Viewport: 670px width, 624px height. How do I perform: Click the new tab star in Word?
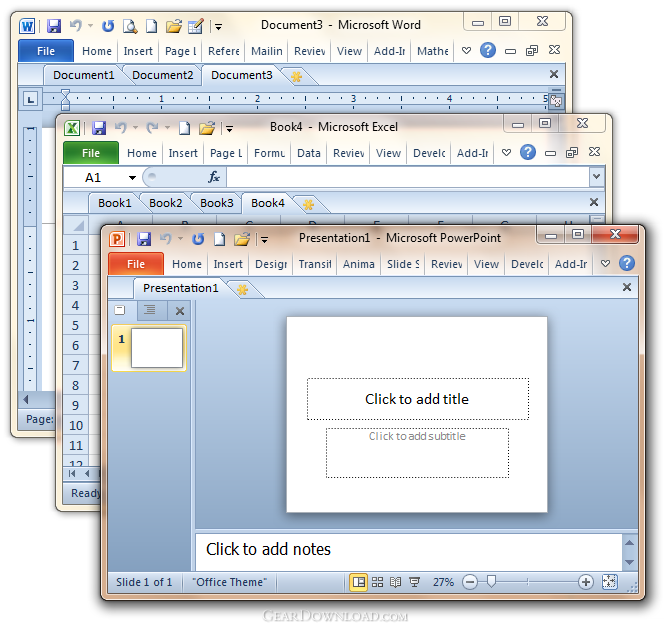point(296,77)
